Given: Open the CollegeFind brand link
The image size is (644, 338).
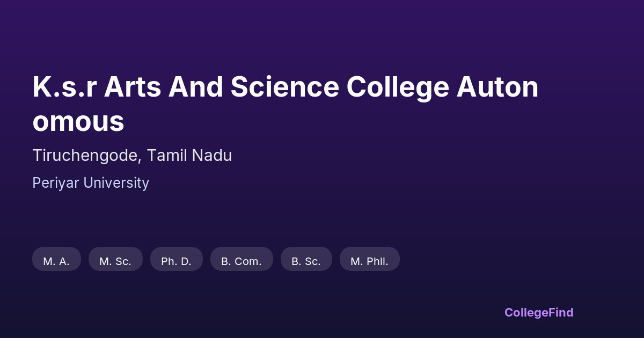Looking at the screenshot, I should click(538, 312).
